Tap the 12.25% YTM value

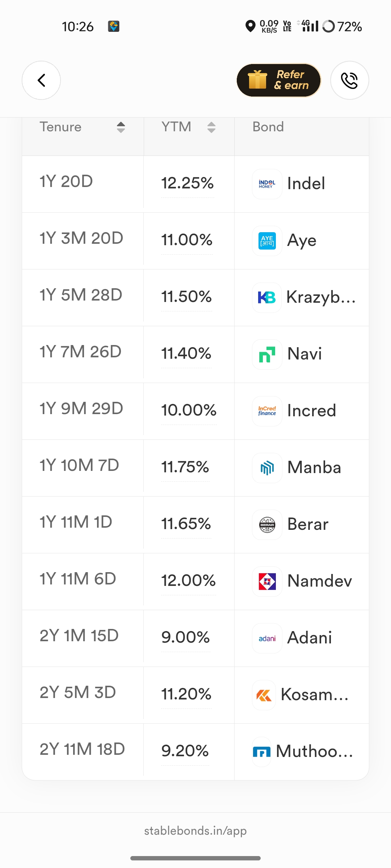(188, 183)
